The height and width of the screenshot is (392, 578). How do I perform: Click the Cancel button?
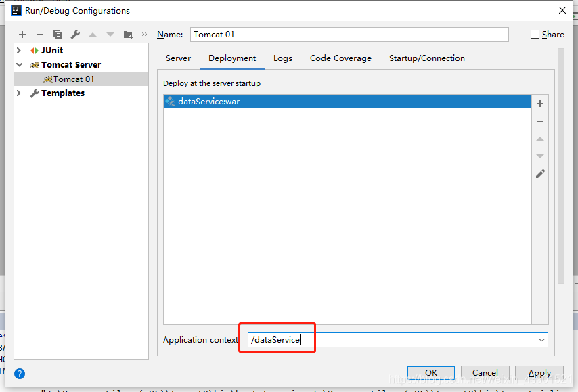[x=485, y=373]
